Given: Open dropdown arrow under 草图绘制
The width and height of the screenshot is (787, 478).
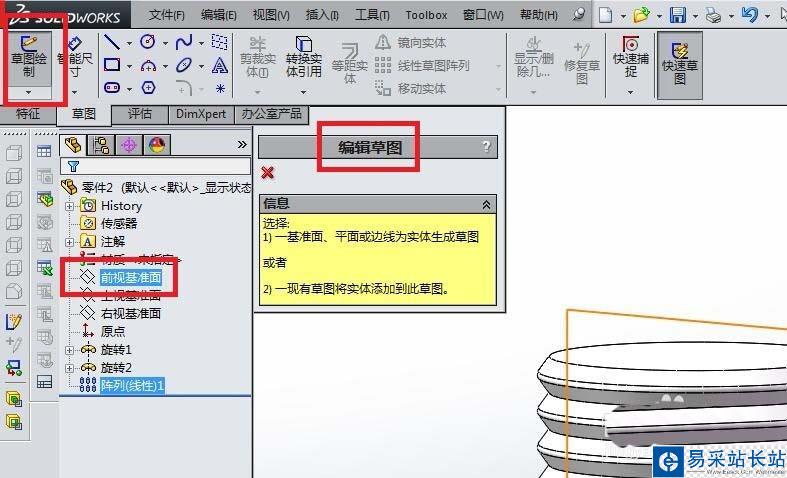Looking at the screenshot, I should [x=29, y=92].
